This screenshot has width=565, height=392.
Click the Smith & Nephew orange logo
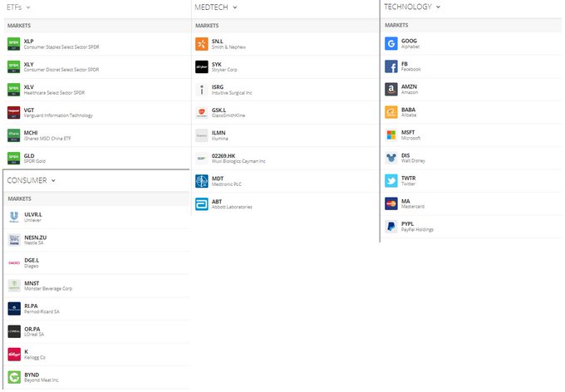(202, 44)
